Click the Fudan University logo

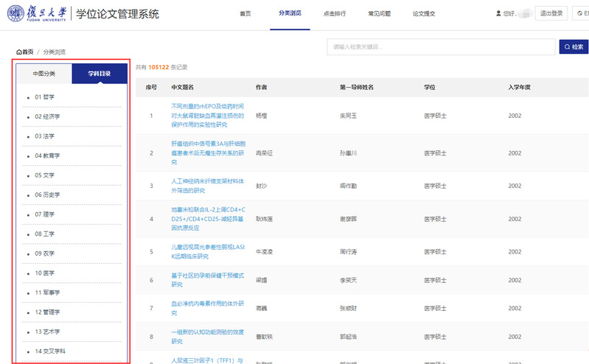point(41,13)
